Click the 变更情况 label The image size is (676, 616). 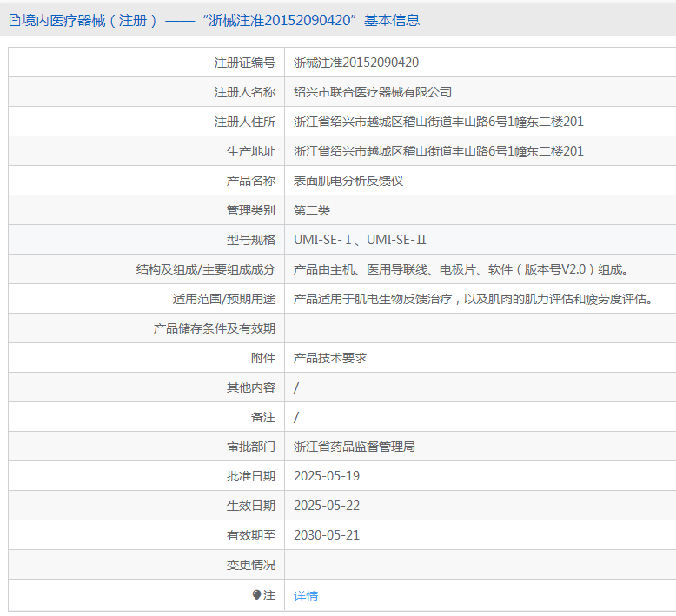pyautogui.click(x=251, y=565)
